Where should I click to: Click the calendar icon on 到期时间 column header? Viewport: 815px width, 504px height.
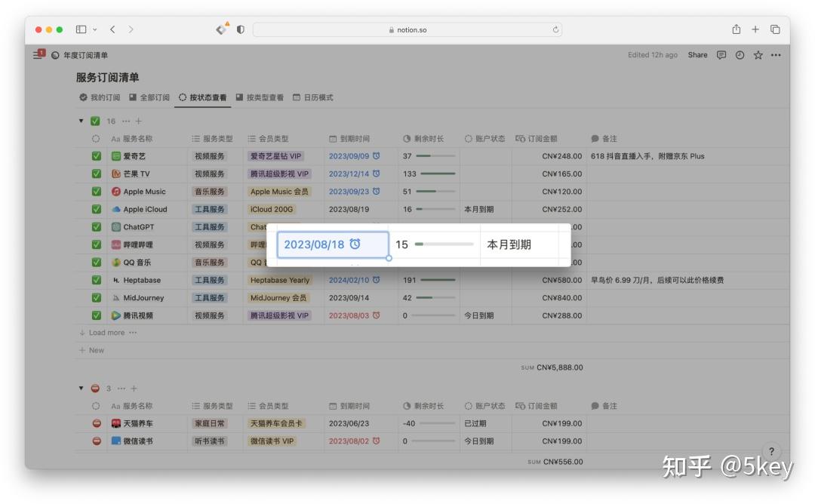click(332, 138)
